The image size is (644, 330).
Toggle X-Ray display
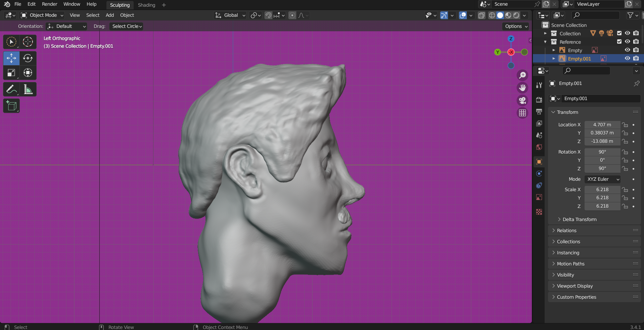pos(481,15)
